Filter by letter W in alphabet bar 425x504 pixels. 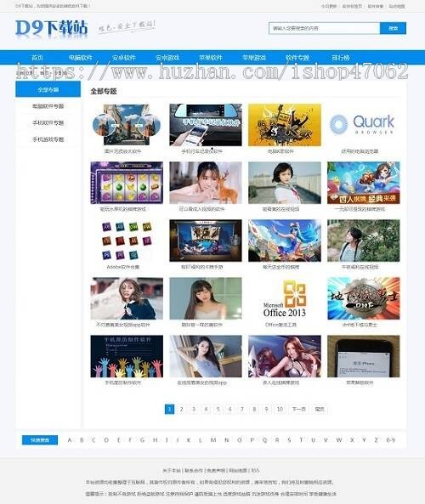click(339, 440)
